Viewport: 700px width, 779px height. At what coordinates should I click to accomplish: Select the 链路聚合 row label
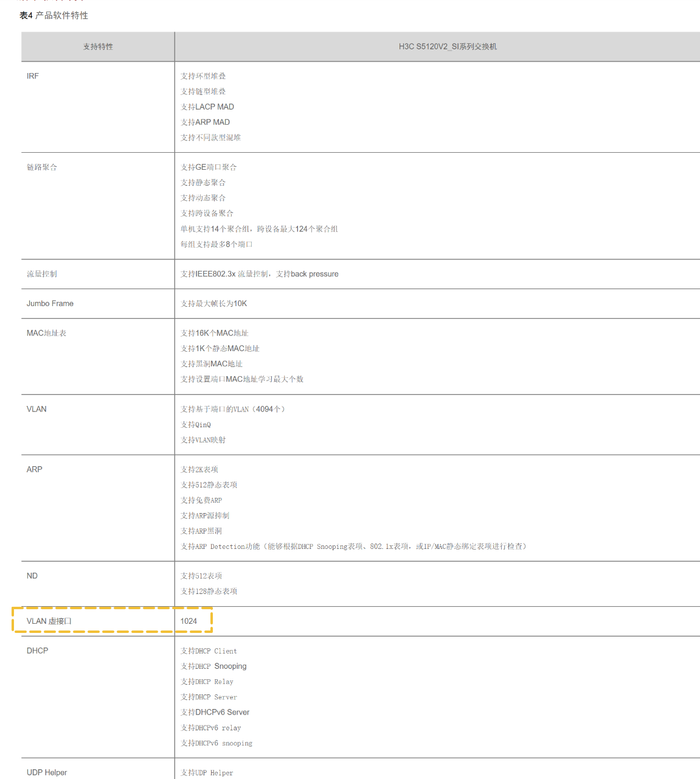point(42,167)
